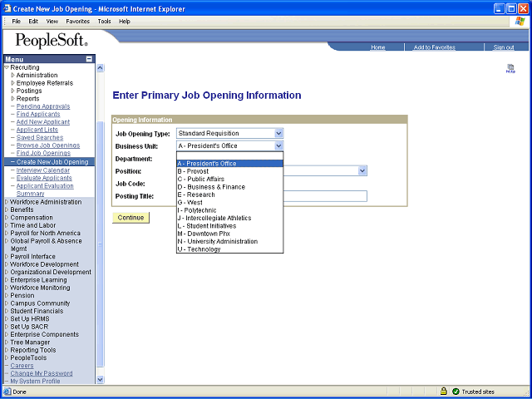Click scroll down arrow in menu pane
Screen dimensions: 532x399
100,380
